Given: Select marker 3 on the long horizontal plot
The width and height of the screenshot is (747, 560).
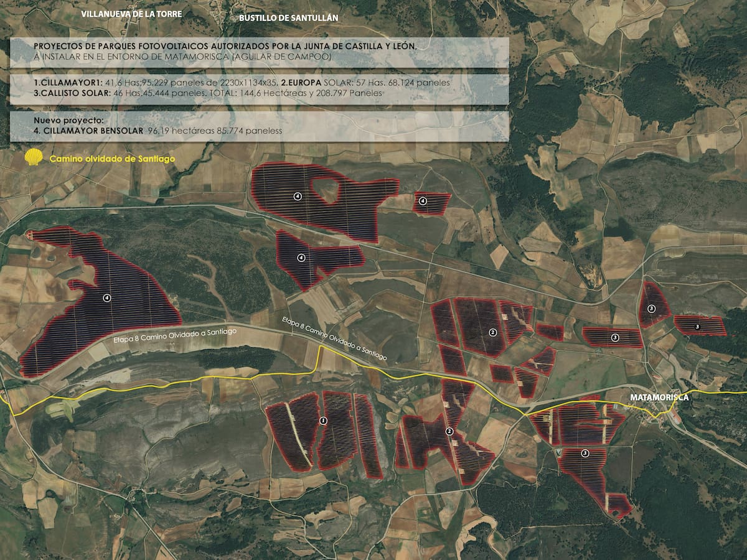Looking at the screenshot, I should pyautogui.click(x=614, y=337).
